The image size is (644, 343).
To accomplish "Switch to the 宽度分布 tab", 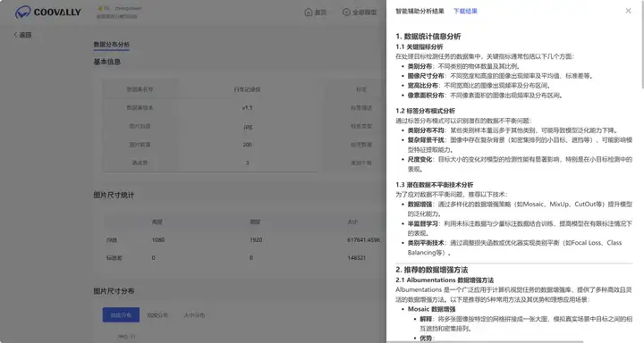I will [157, 315].
